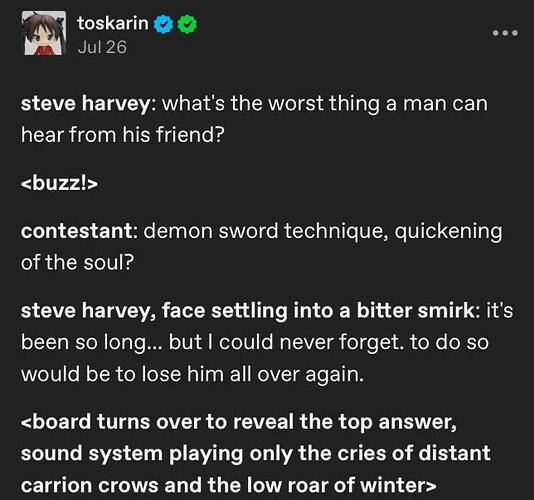Open the Jul 26 post timestamp

tap(102, 47)
